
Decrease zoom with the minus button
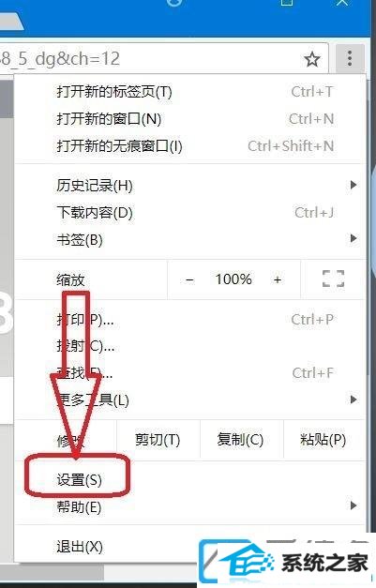(189, 279)
